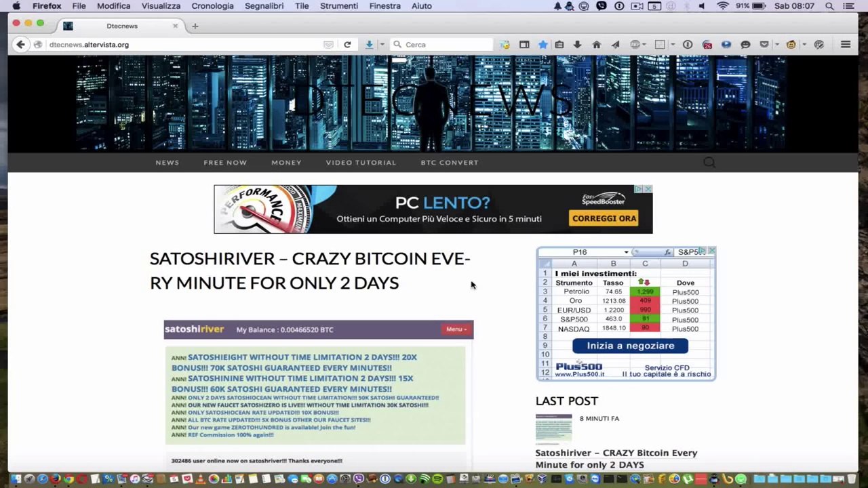Click Inizia a negoziare button in Plus500 ad
The image size is (868, 488).
630,346
